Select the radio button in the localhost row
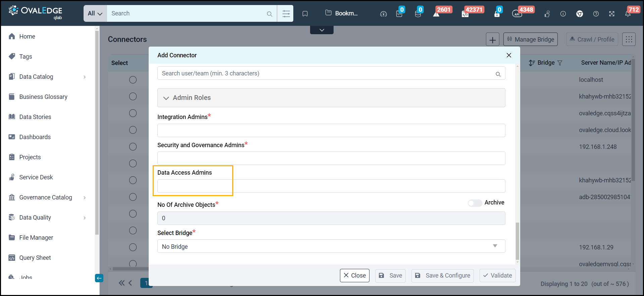 click(133, 80)
